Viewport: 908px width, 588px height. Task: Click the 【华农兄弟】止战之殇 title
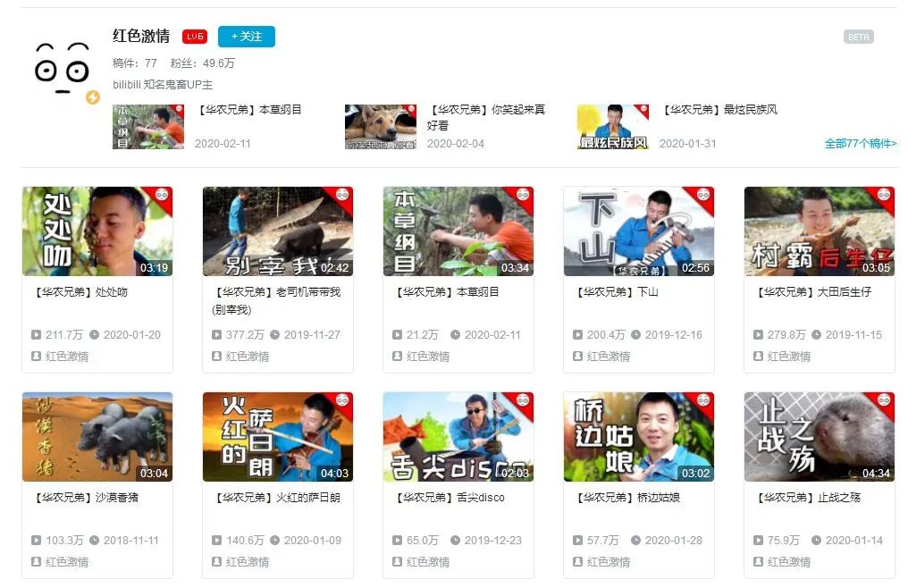tap(807, 498)
